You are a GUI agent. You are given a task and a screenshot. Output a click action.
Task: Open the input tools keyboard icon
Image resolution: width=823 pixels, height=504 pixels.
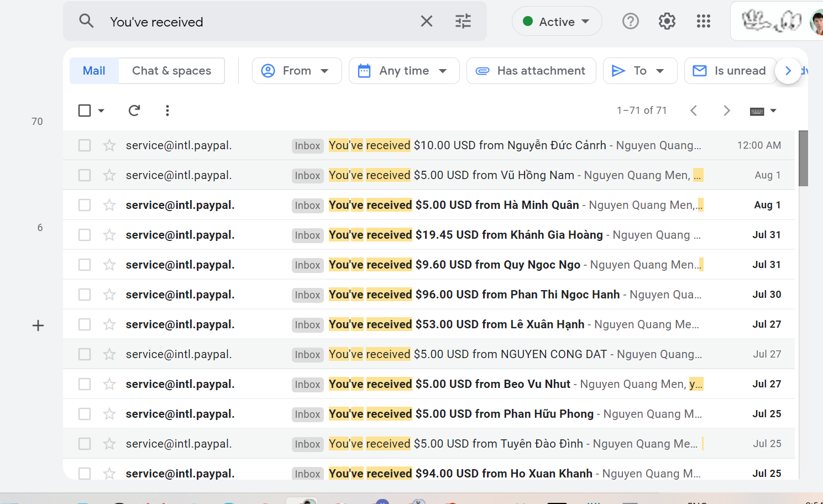pos(757,111)
